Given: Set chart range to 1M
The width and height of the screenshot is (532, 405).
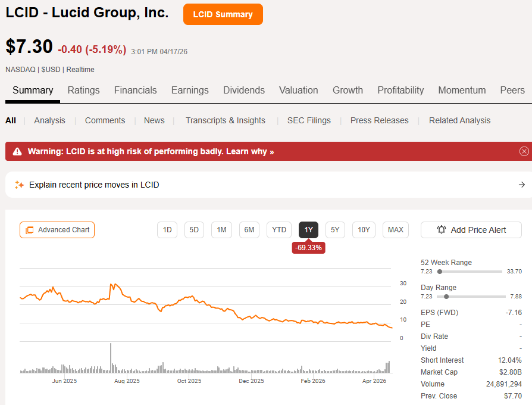Looking at the screenshot, I should (221, 230).
